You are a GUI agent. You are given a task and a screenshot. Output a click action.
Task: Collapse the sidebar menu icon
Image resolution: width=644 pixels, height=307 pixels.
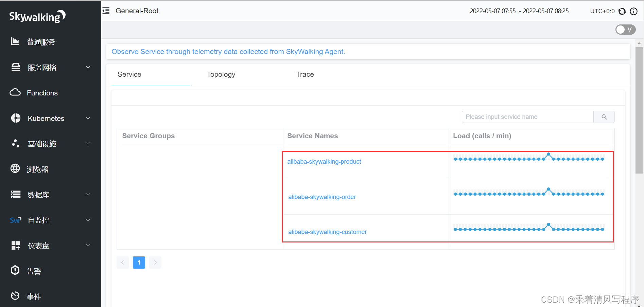(x=106, y=11)
